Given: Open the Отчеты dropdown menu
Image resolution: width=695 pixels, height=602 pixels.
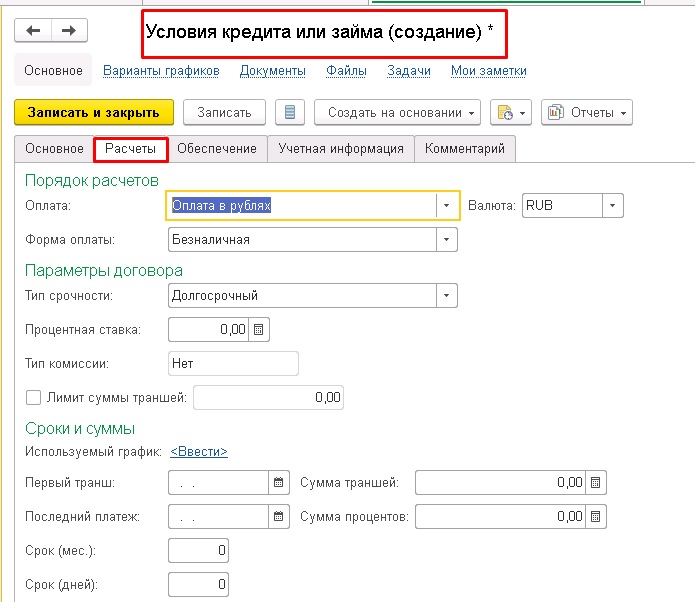Looking at the screenshot, I should pyautogui.click(x=587, y=112).
